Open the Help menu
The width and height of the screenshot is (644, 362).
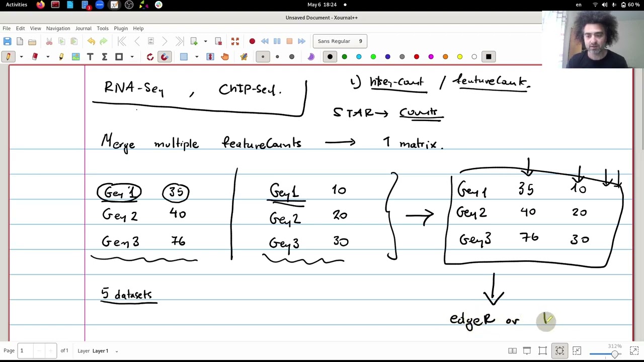point(138,29)
